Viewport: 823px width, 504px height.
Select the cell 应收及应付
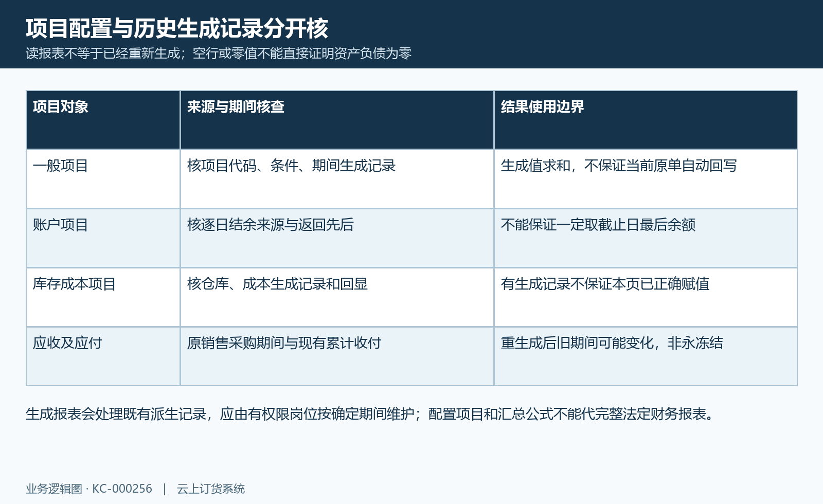tap(103, 356)
